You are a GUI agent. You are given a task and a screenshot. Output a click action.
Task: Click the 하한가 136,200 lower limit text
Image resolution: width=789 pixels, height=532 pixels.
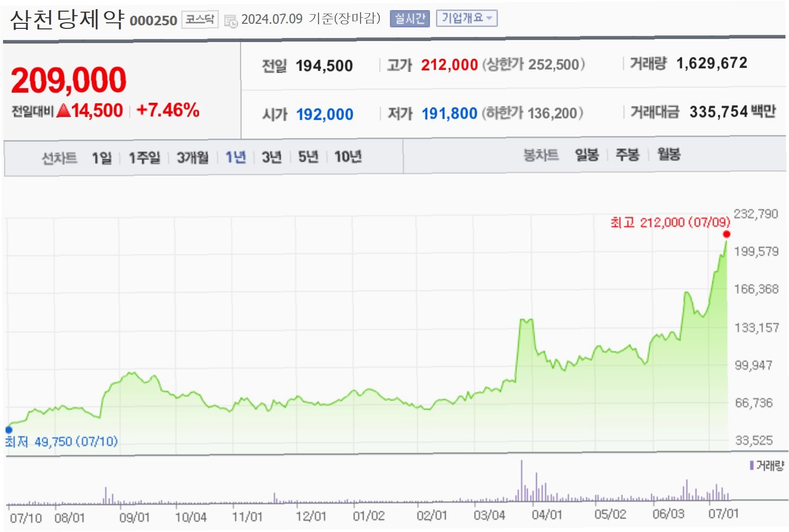(x=532, y=113)
